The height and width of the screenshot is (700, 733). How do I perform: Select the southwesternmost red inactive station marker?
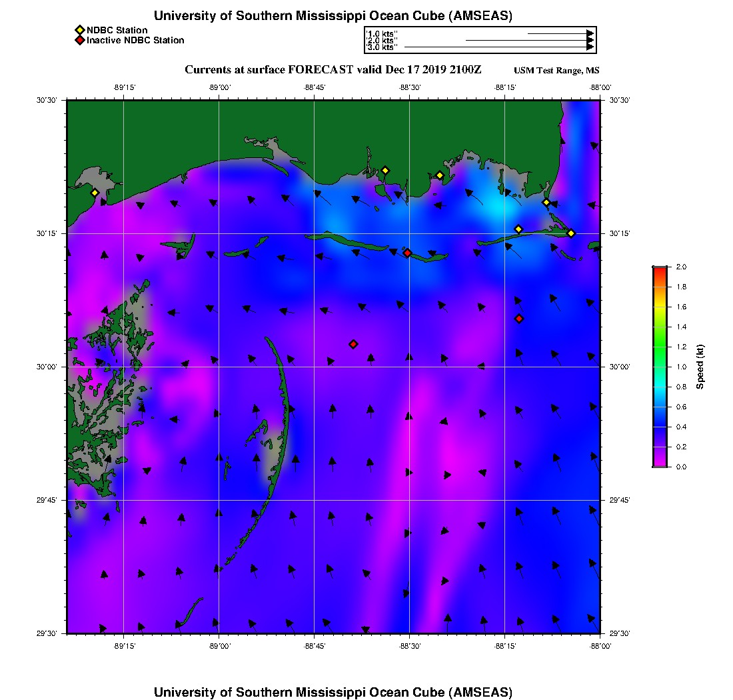click(x=353, y=344)
